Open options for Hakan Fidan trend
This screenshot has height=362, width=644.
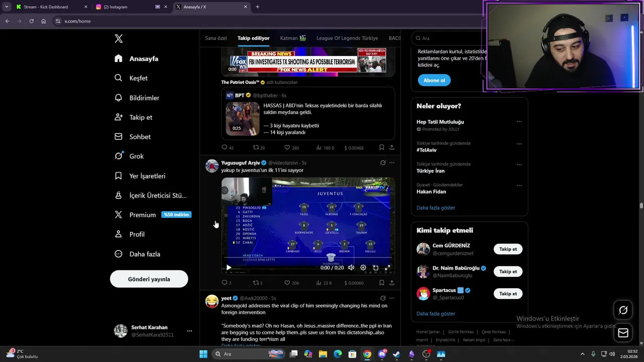519,186
